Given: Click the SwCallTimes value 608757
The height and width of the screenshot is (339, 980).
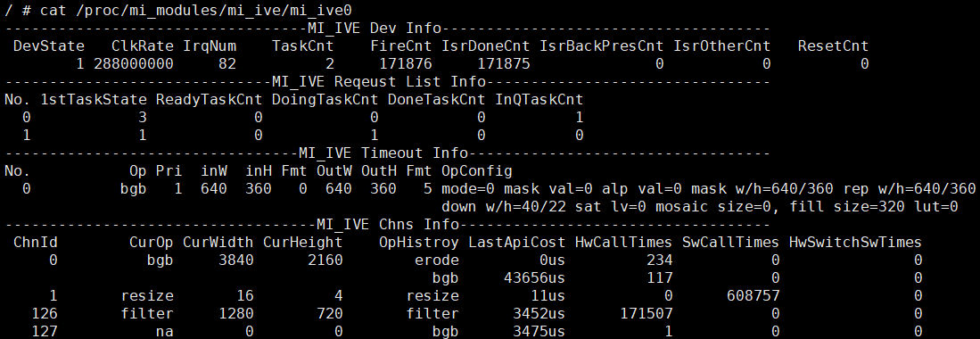Looking at the screenshot, I should pyautogui.click(x=754, y=296).
